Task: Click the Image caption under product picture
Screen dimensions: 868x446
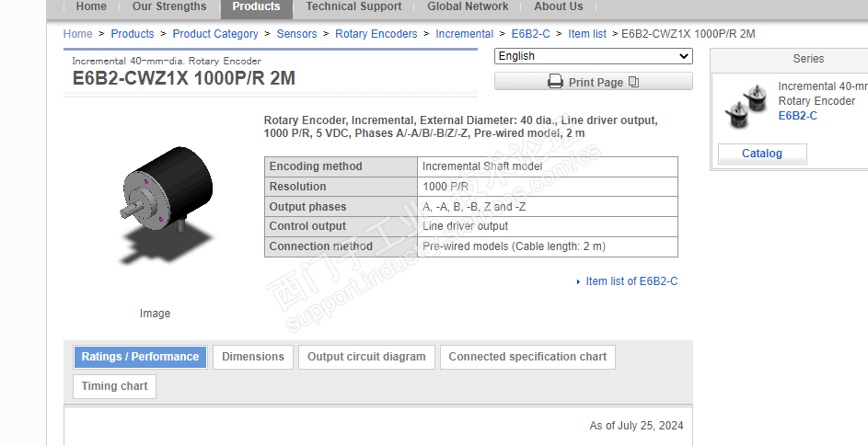Action: (155, 314)
